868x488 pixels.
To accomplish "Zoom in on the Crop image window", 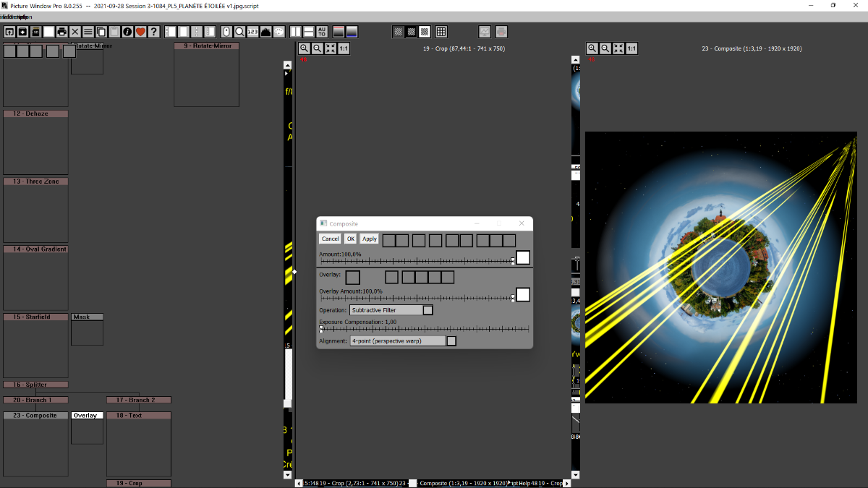I will 305,48.
